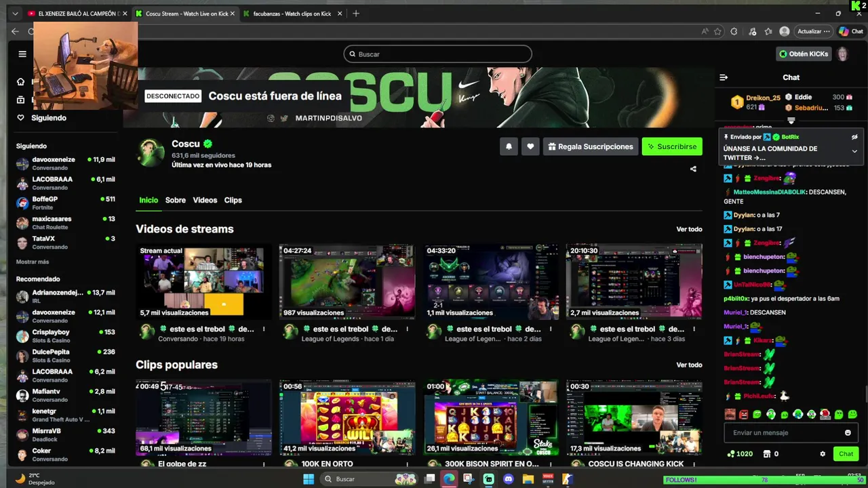The height and width of the screenshot is (488, 868).
Task: Expand the gift leaderboard handle
Action: (791, 121)
